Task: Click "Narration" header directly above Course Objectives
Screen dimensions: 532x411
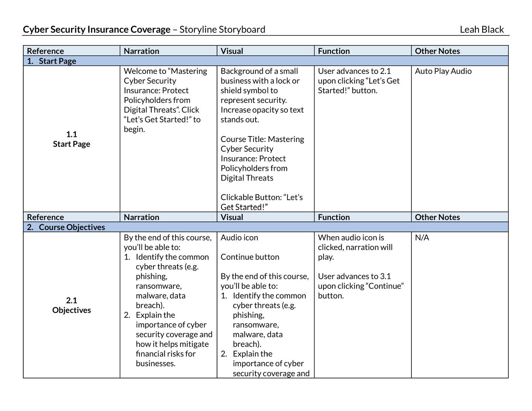Action: point(141,217)
